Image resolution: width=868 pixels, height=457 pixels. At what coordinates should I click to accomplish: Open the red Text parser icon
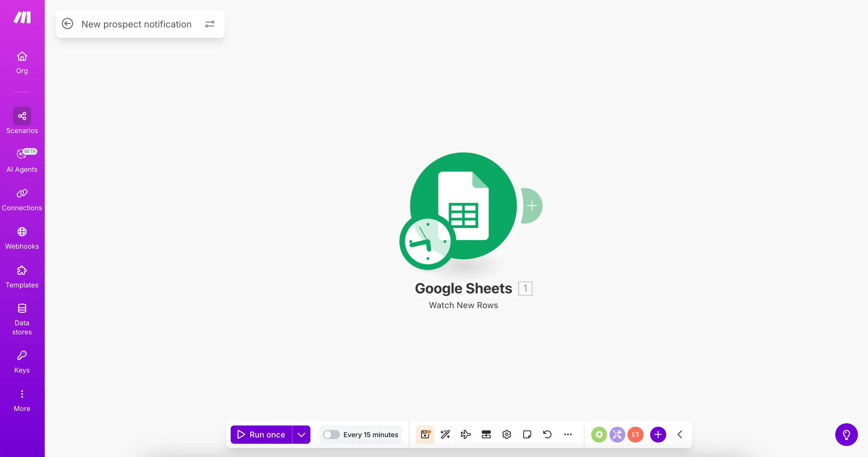635,434
